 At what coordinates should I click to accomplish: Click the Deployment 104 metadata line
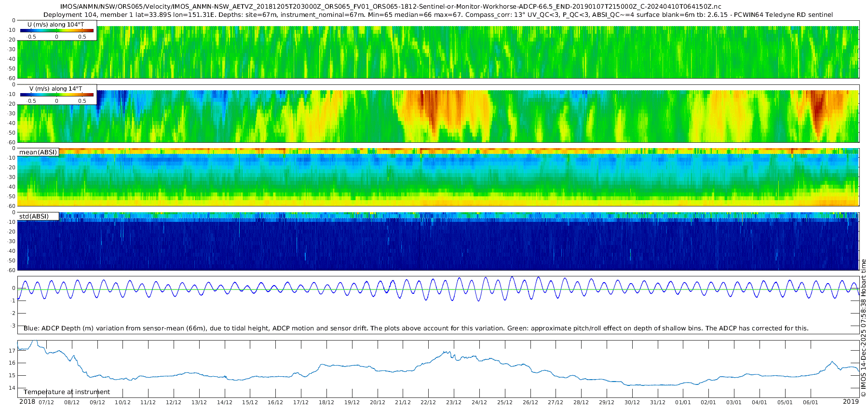[x=438, y=15]
